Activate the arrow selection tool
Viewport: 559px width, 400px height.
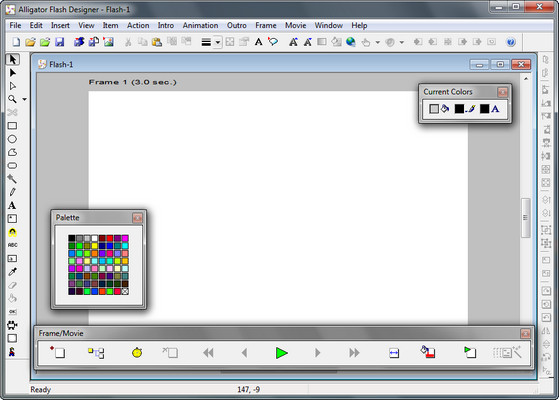(12, 60)
